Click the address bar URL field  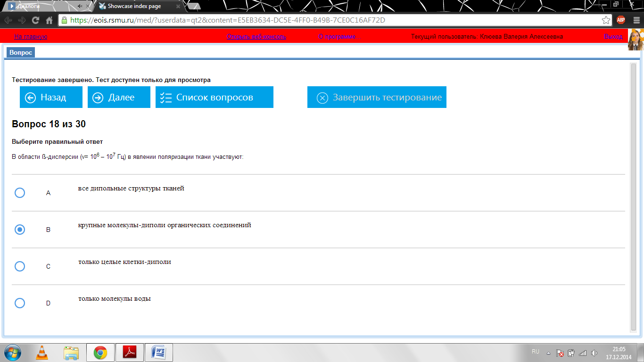pyautogui.click(x=335, y=20)
